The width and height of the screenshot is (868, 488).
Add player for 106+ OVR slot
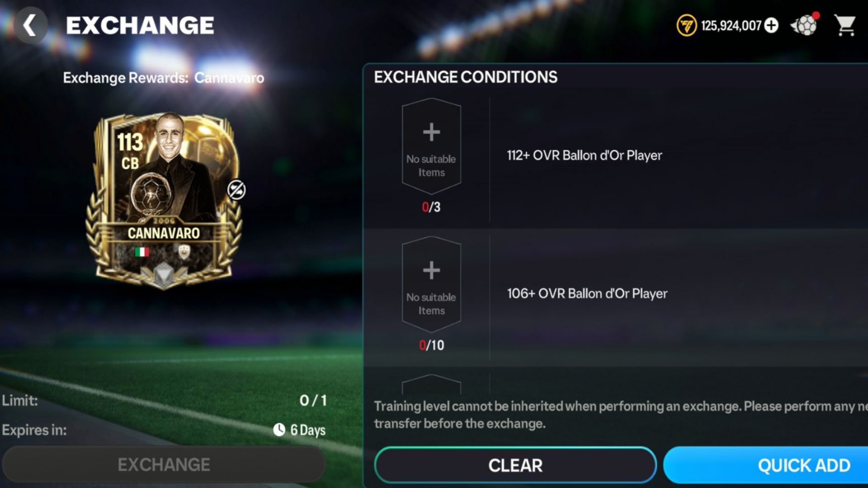pyautogui.click(x=431, y=285)
